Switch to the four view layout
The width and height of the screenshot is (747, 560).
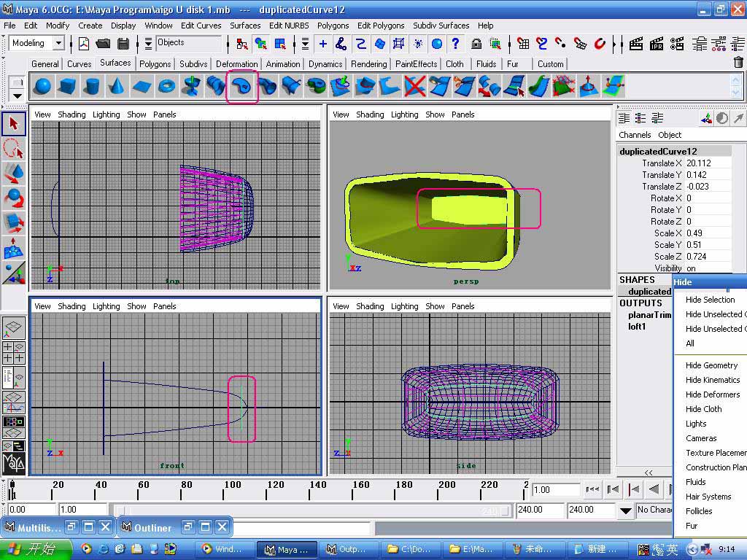click(13, 352)
